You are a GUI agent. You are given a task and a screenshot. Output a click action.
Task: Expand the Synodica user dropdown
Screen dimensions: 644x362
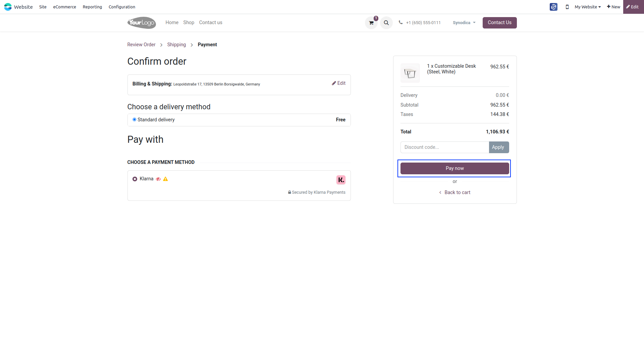(x=464, y=23)
